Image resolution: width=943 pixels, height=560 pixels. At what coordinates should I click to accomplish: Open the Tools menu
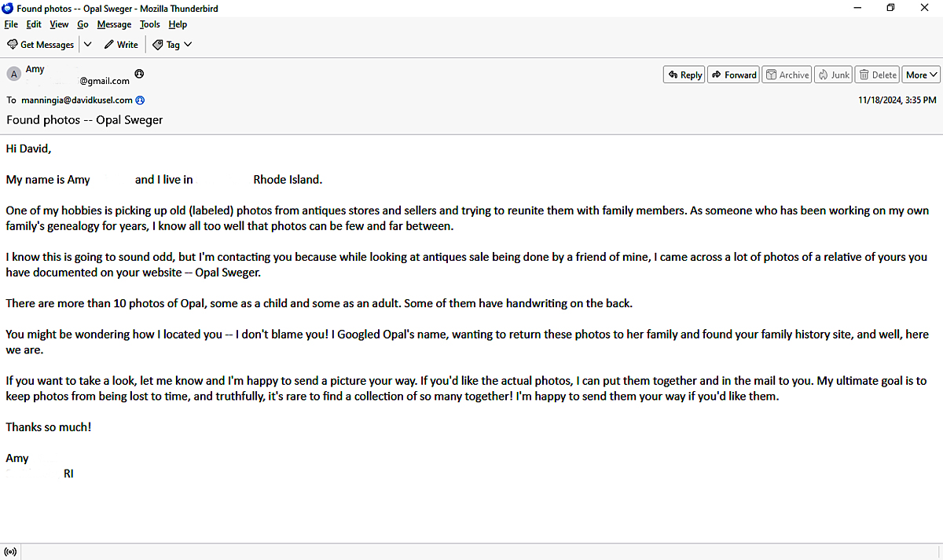(149, 24)
